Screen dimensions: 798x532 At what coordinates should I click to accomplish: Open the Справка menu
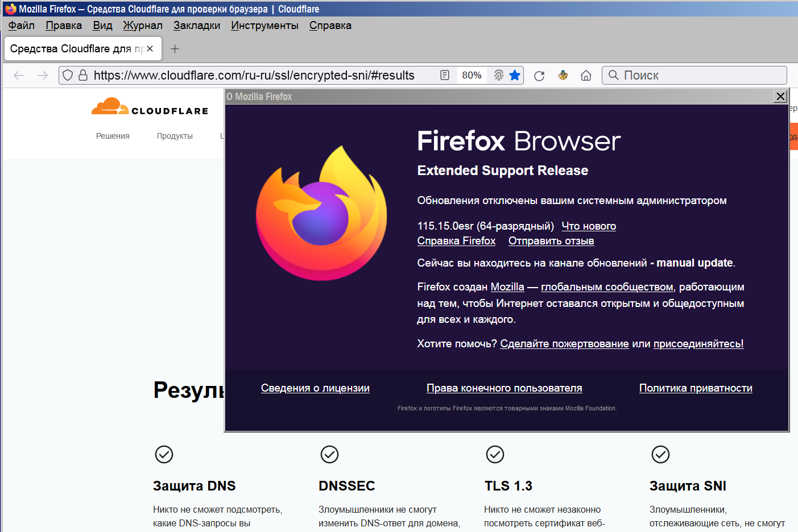point(330,26)
